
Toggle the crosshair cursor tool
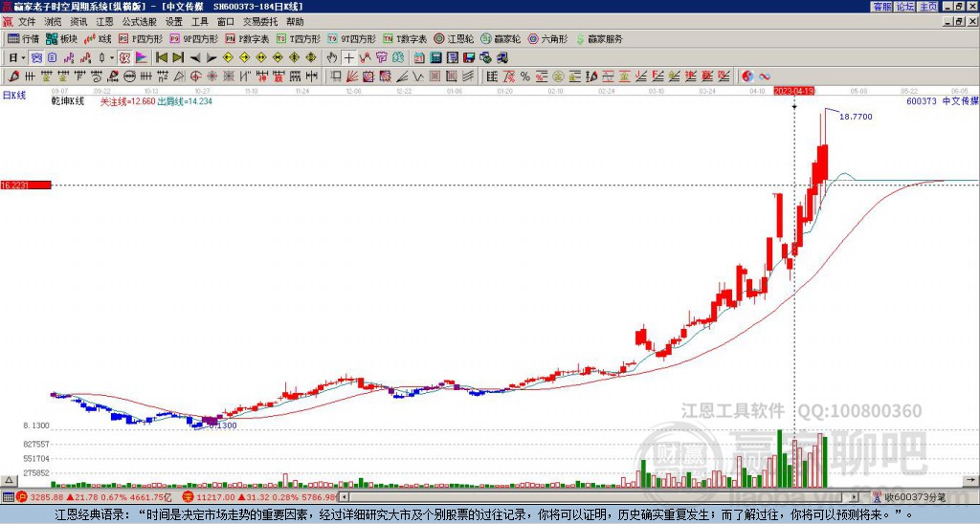(348, 58)
